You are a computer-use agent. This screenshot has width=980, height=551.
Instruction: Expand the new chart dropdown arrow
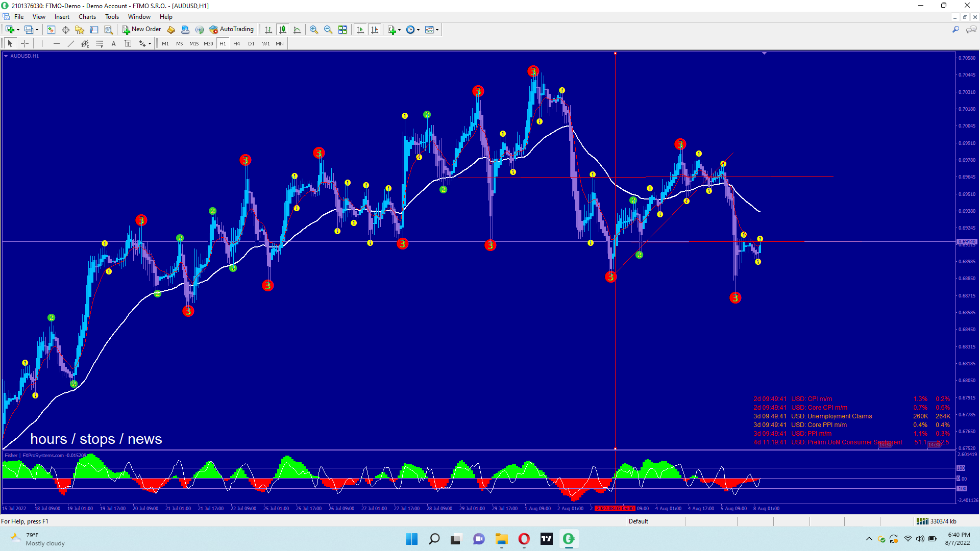point(18,30)
